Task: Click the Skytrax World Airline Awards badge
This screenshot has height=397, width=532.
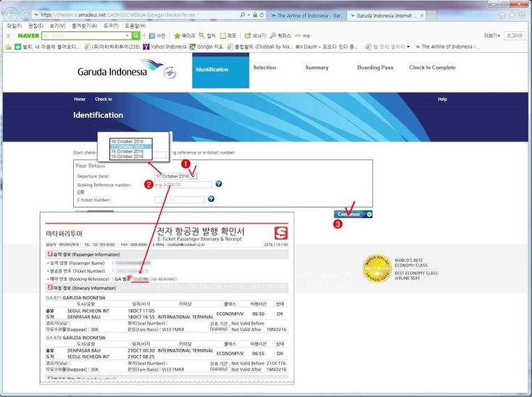Action: click(x=377, y=268)
